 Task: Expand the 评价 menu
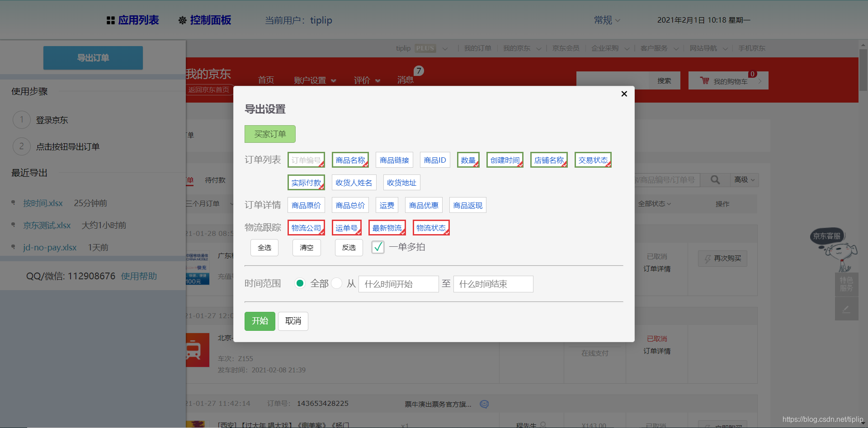click(x=367, y=80)
